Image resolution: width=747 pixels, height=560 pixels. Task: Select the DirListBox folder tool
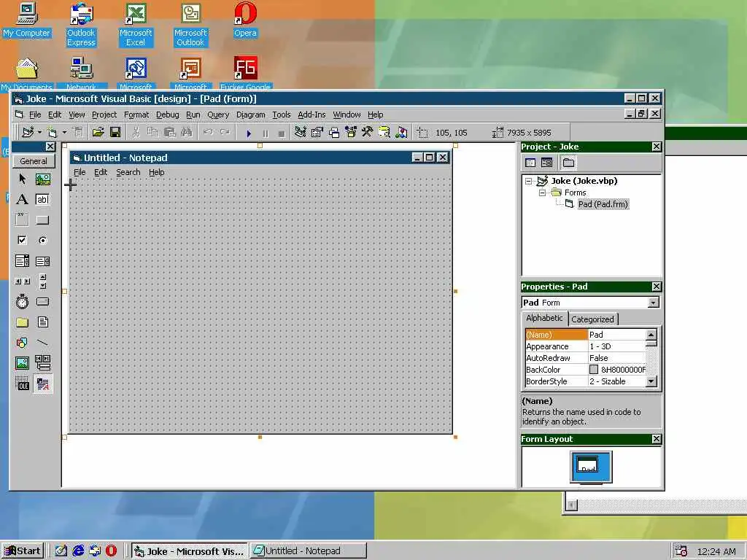tap(22, 322)
